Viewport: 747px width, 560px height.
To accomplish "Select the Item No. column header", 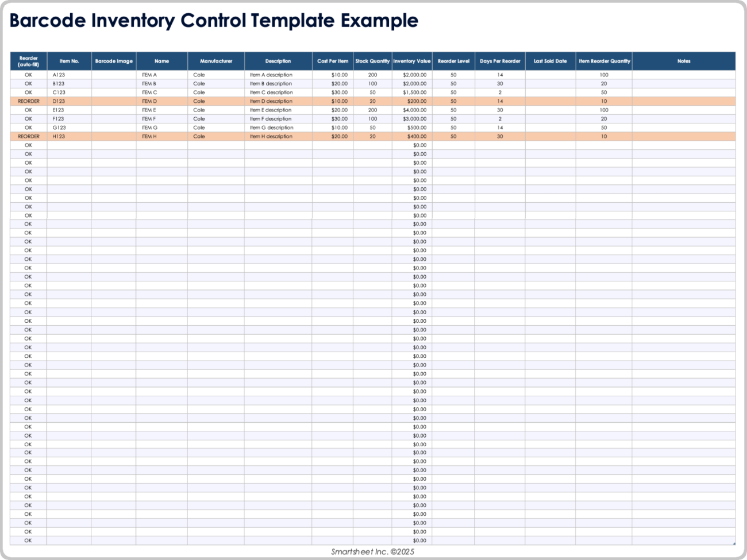I will pos(69,61).
